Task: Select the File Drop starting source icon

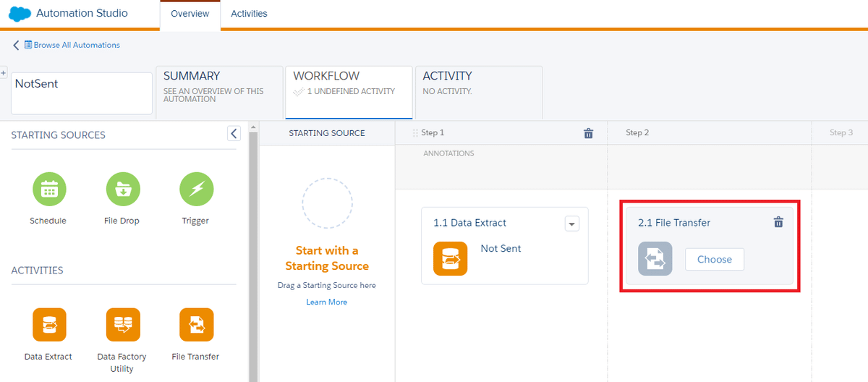Action: 123,189
